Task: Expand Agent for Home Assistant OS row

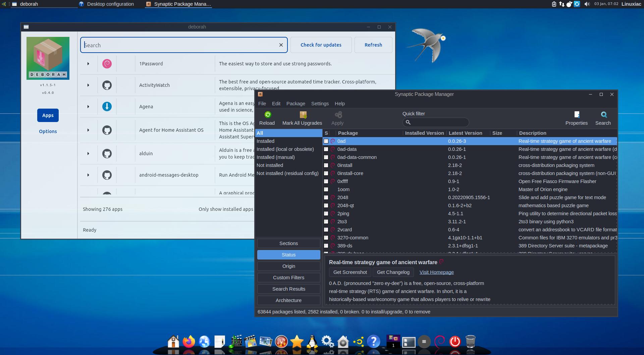Action: [88, 130]
